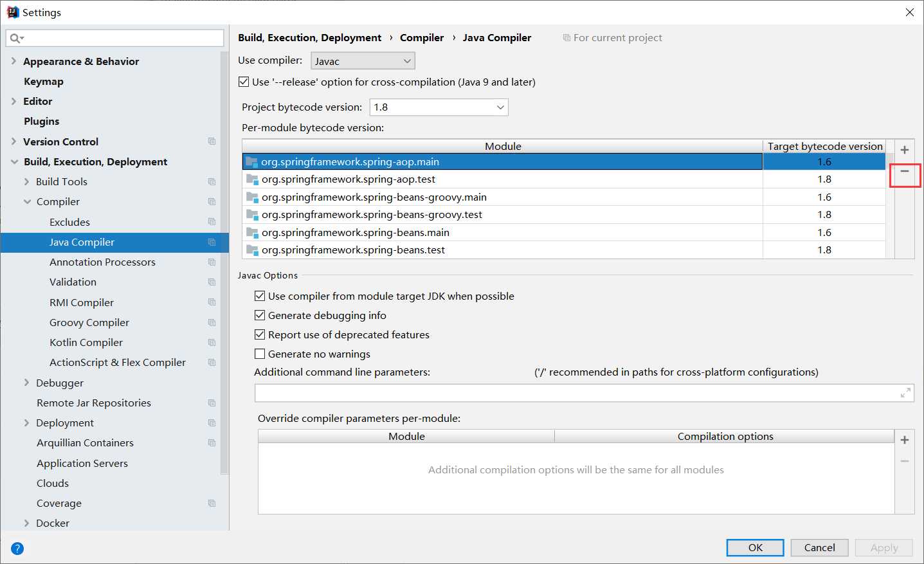Collapse the Build, Execution, Deployment node

14,162
